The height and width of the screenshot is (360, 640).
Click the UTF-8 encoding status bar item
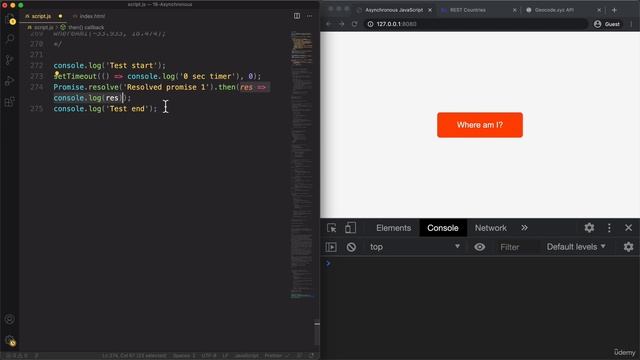(x=209, y=356)
